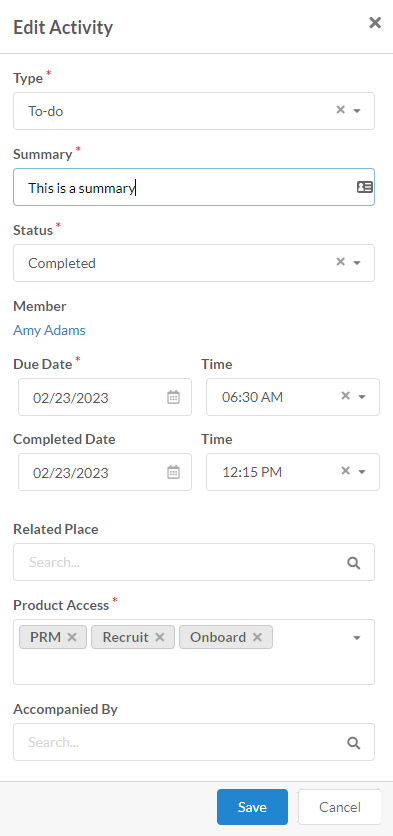Open the Type dropdown arrow
This screenshot has width=393, height=836.
pos(357,111)
